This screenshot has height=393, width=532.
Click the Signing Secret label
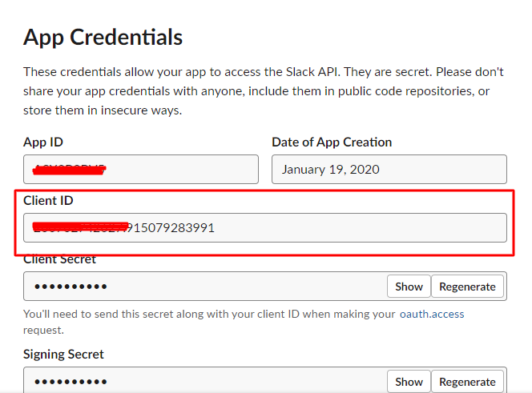tap(63, 355)
